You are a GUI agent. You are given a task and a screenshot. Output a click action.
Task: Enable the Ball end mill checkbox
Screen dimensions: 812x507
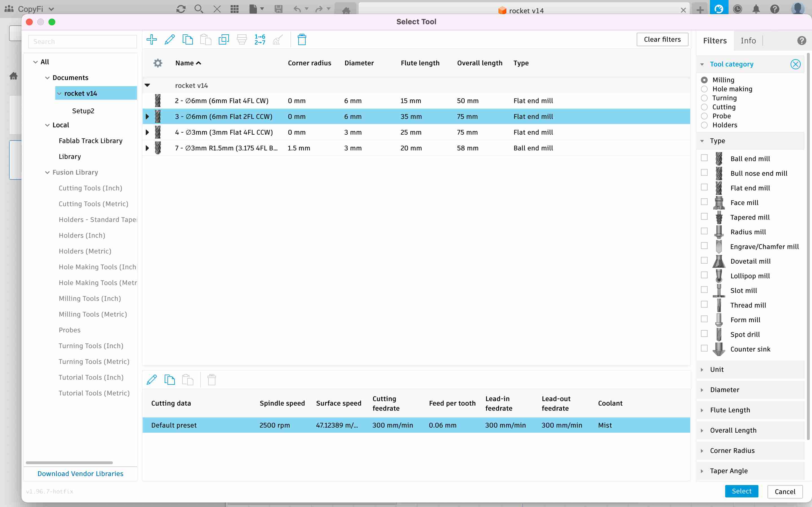704,158
